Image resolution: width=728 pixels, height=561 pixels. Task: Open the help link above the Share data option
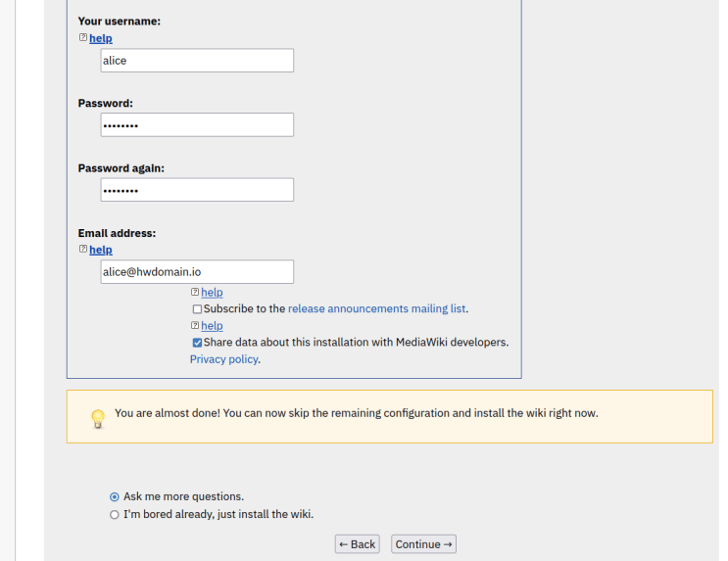point(212,325)
